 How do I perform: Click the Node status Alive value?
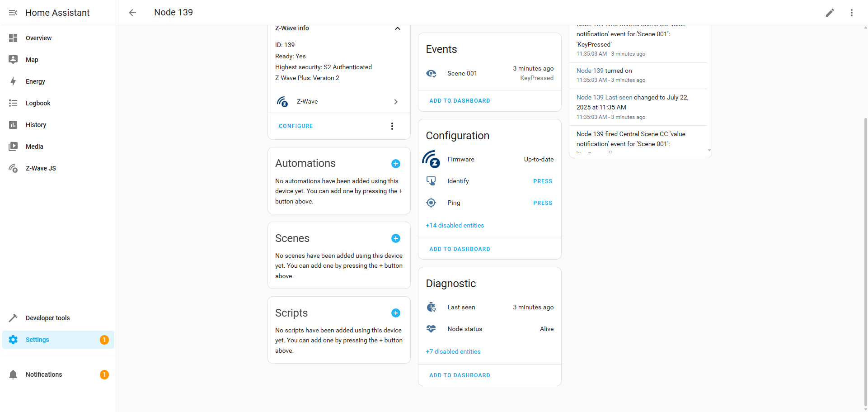pyautogui.click(x=547, y=329)
